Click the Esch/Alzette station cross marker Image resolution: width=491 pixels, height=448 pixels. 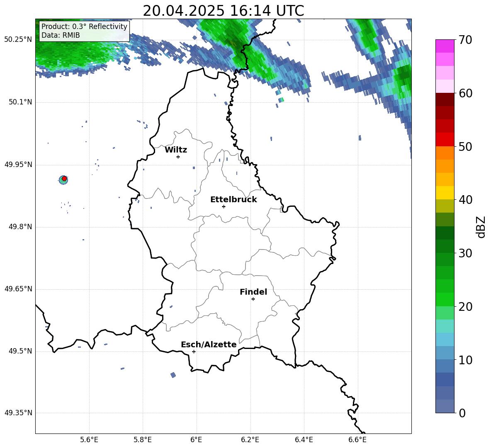click(194, 351)
